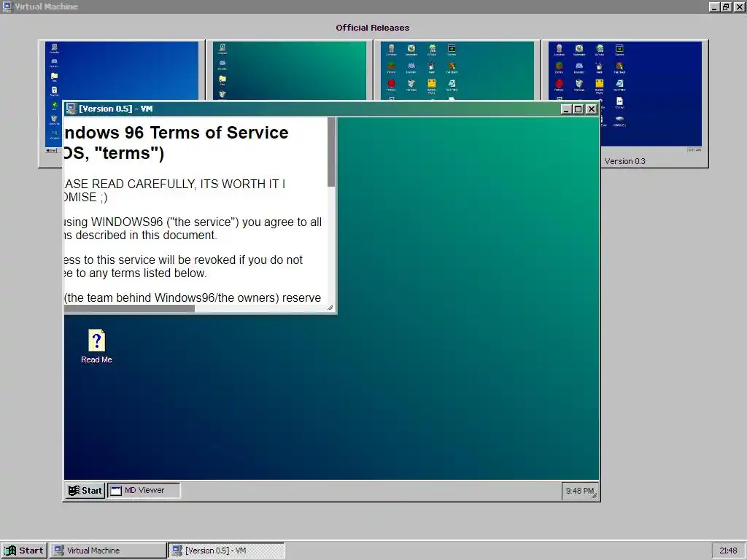Screen dimensions: 747x560
Task: Open the second release thumbnail with the green desktop
Action: (289, 71)
